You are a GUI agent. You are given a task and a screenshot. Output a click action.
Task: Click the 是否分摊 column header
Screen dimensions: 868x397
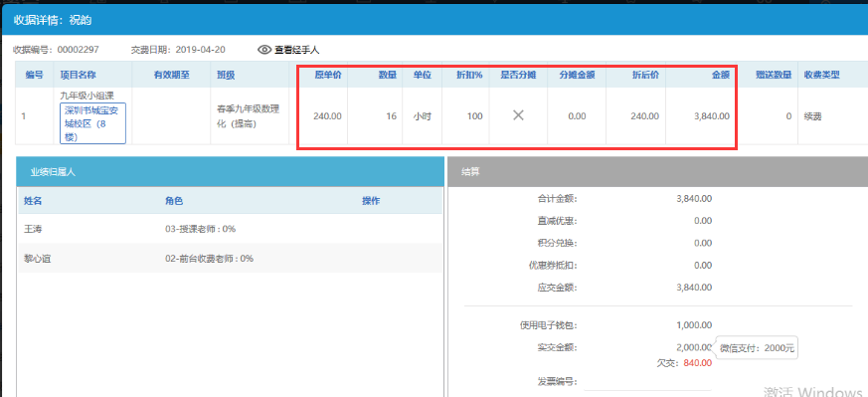pos(518,75)
